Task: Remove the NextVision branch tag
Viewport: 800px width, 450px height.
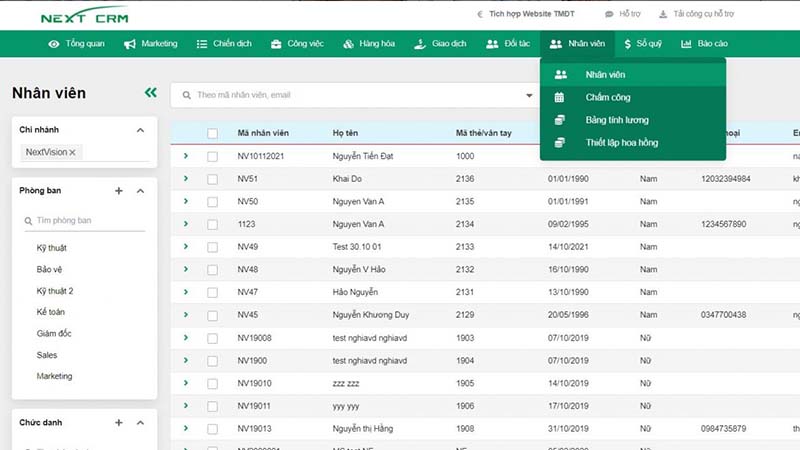Action: (73, 152)
